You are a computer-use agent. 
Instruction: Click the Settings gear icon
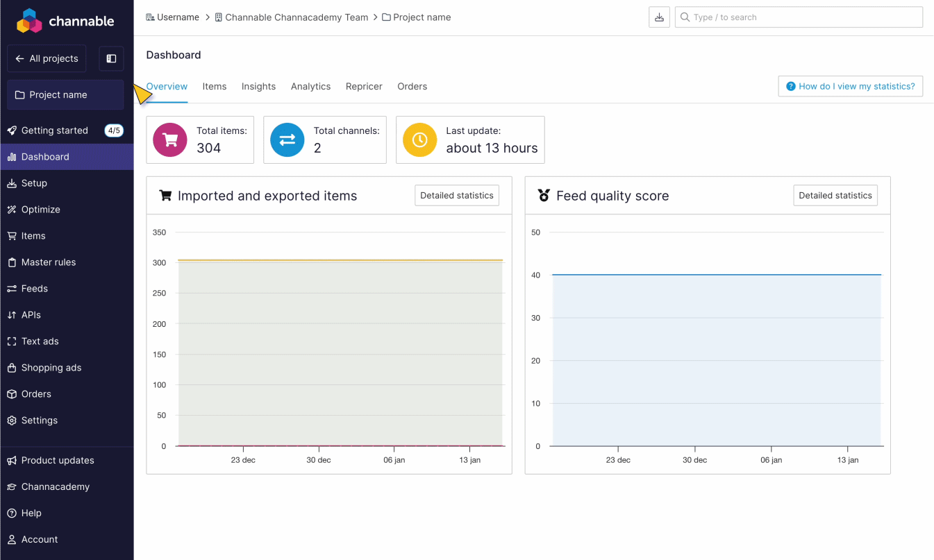pyautogui.click(x=12, y=421)
